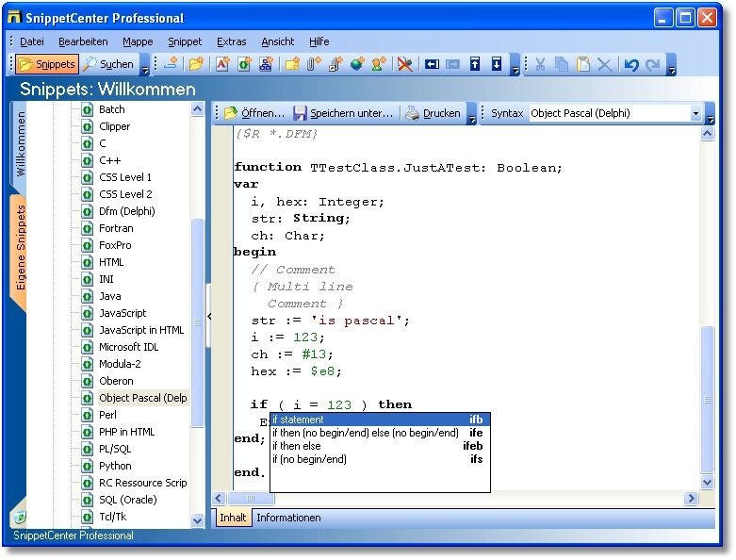Click the blue undo arrow
This screenshot has height=560, width=736.
pos(631,64)
